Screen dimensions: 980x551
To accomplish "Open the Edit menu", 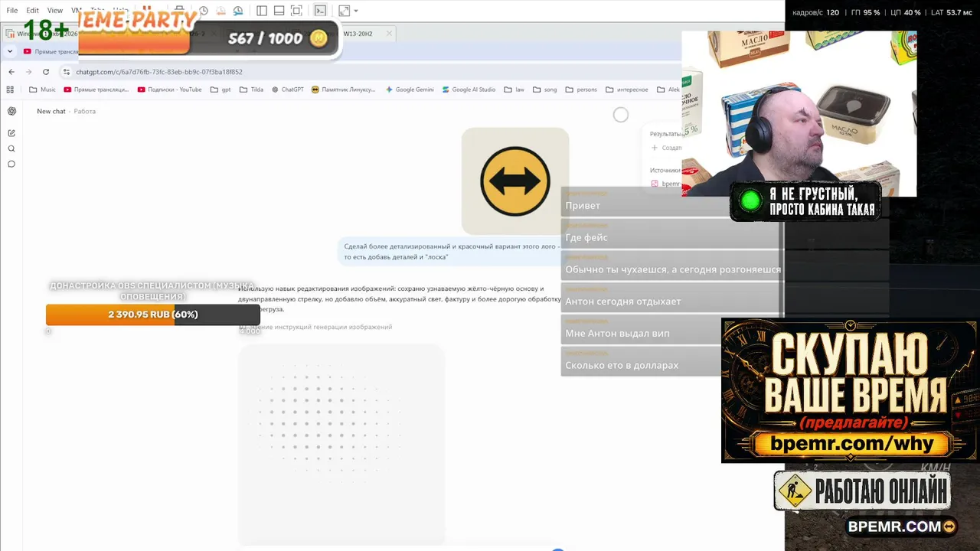I will [x=32, y=11].
